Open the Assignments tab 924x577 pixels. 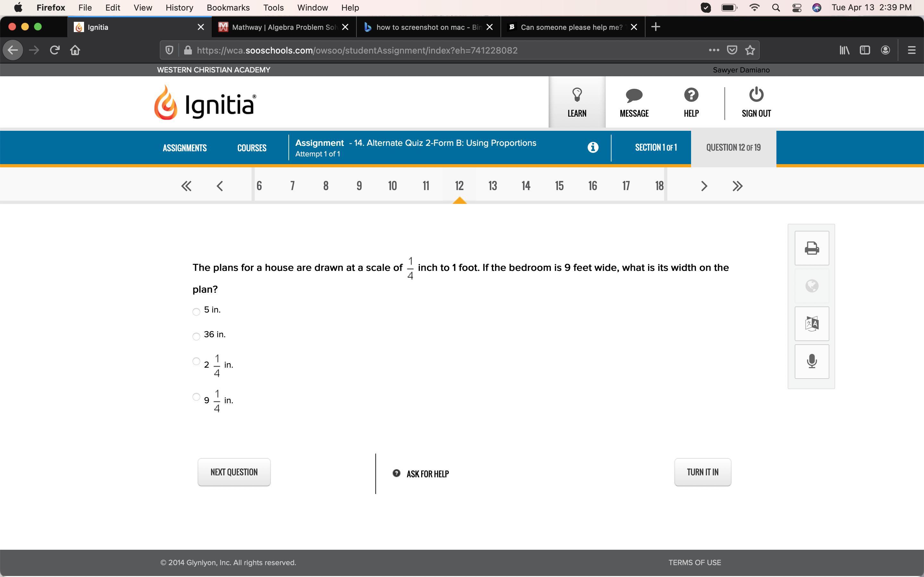(184, 148)
